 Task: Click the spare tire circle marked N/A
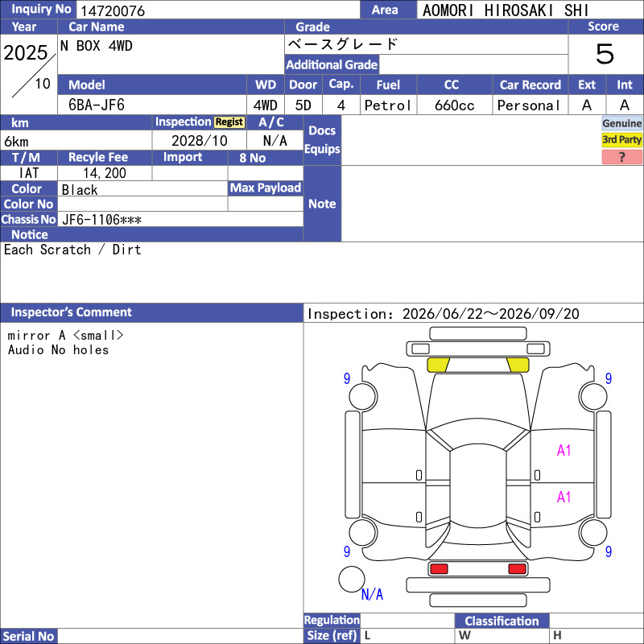pos(352,579)
